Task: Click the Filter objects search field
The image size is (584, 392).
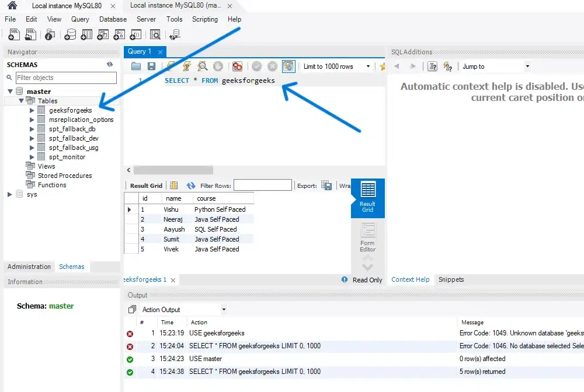Action: pos(66,78)
